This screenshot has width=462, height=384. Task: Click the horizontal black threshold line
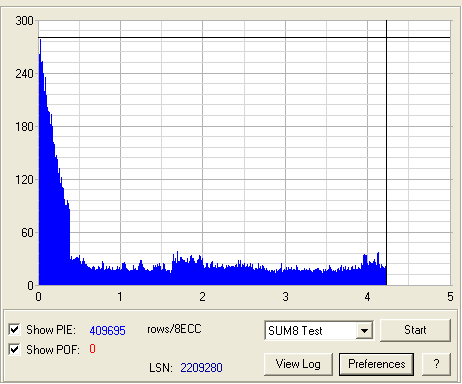(x=244, y=37)
